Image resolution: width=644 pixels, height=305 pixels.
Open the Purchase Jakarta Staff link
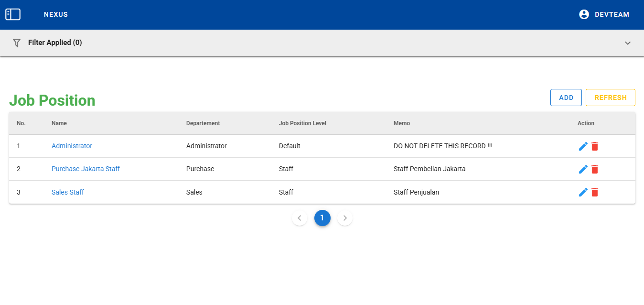tap(86, 169)
